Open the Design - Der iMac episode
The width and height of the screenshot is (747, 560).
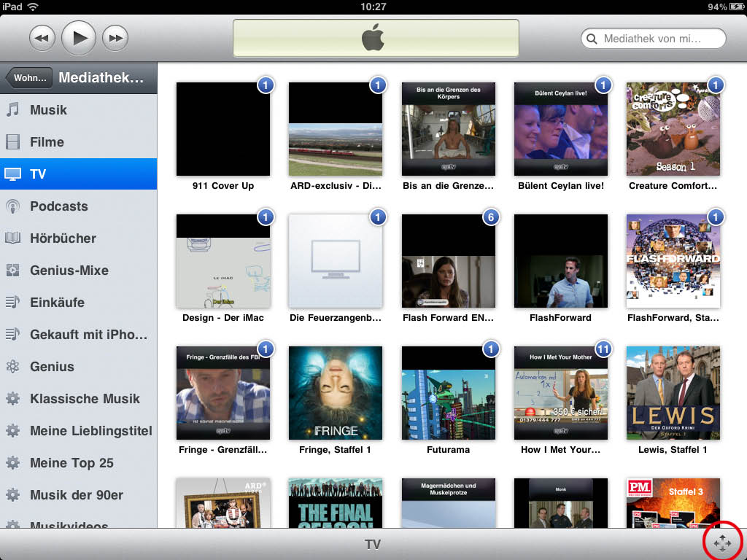[223, 261]
